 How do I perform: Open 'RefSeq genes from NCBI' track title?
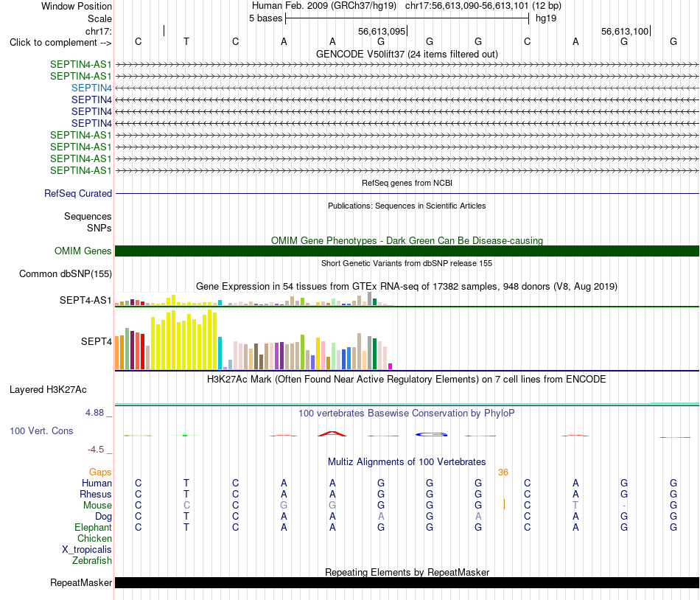tap(407, 183)
